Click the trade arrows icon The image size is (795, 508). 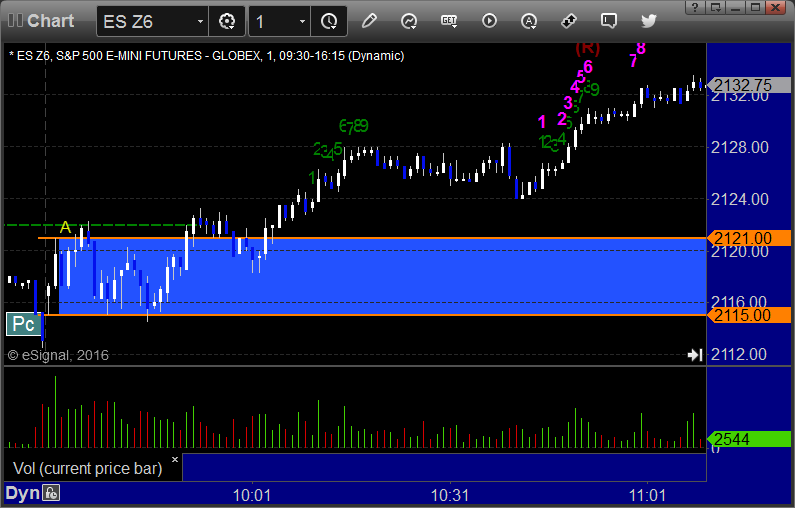[x=569, y=21]
